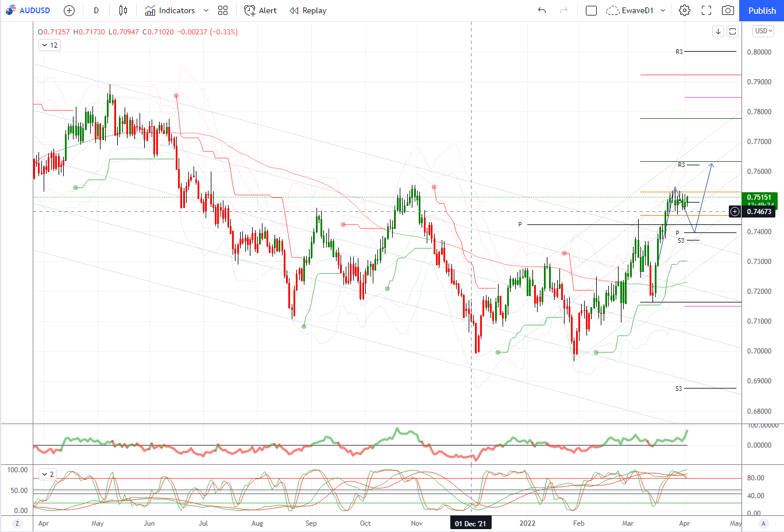Collapse the lower pane legend showing 2
The width and height of the screenshot is (784, 532).
[x=48, y=474]
